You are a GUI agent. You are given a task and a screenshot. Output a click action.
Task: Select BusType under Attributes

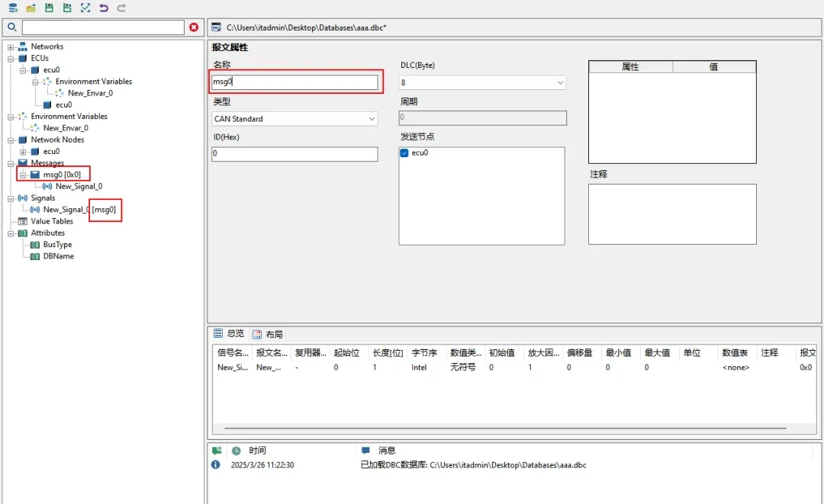tap(57, 245)
